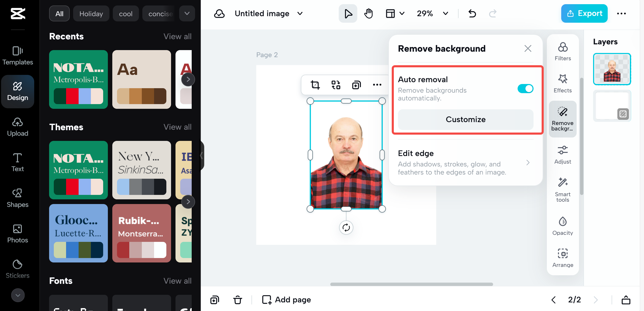
Task: Click the rotate handle below image
Action: point(346,228)
